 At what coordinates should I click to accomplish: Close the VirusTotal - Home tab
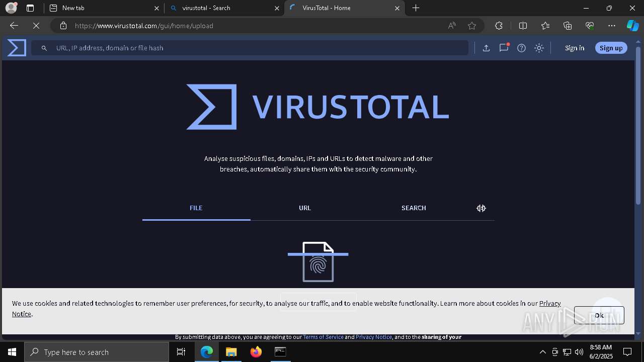coord(397,8)
